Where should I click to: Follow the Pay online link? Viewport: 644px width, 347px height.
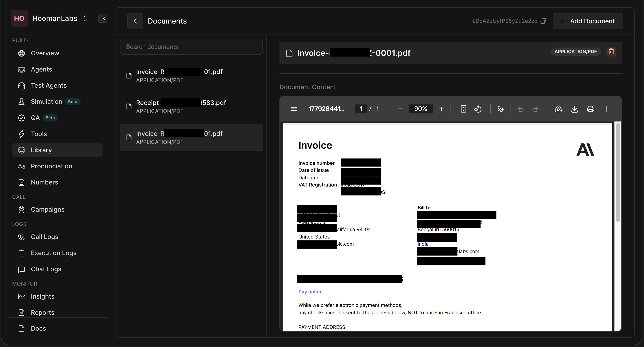click(x=310, y=292)
